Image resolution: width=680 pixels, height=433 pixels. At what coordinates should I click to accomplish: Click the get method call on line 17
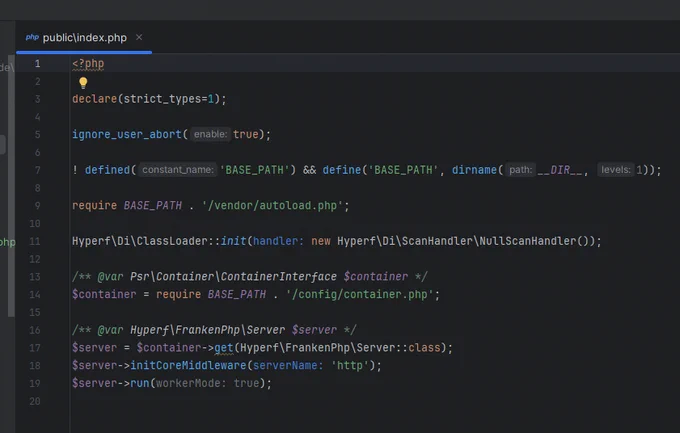[x=224, y=348]
